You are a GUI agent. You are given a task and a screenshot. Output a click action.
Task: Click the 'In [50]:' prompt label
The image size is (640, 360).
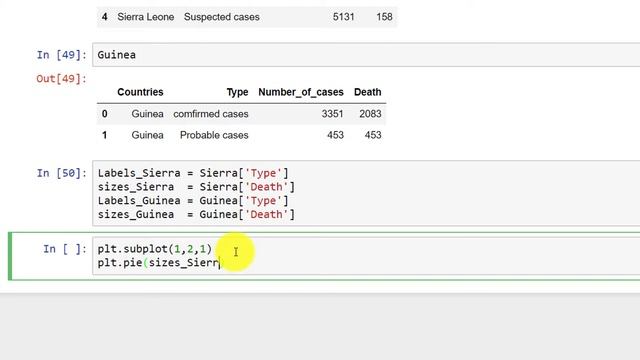pos(62,173)
